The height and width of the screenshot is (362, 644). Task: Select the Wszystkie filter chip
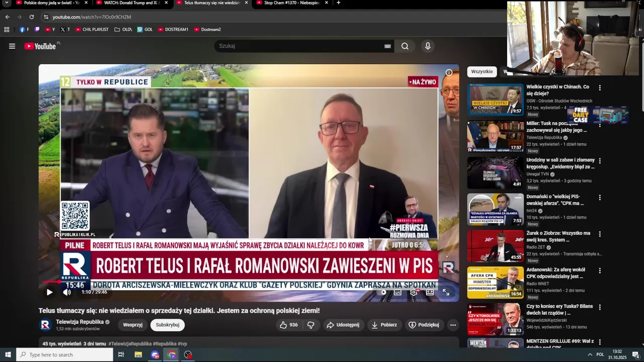coord(482,72)
